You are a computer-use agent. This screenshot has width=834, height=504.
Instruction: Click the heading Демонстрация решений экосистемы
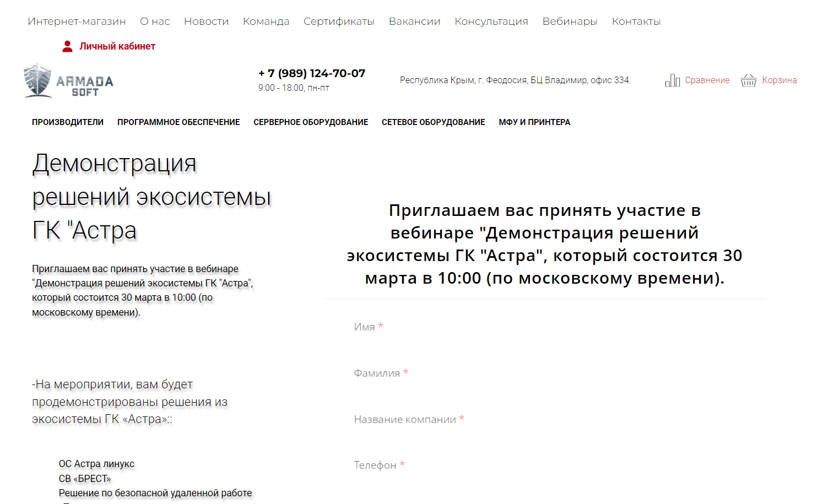151,197
